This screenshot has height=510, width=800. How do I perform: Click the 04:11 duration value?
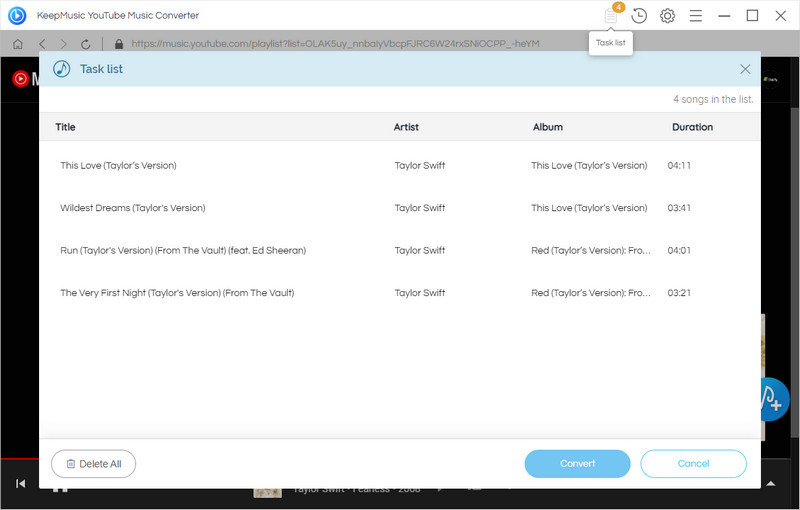(x=679, y=165)
